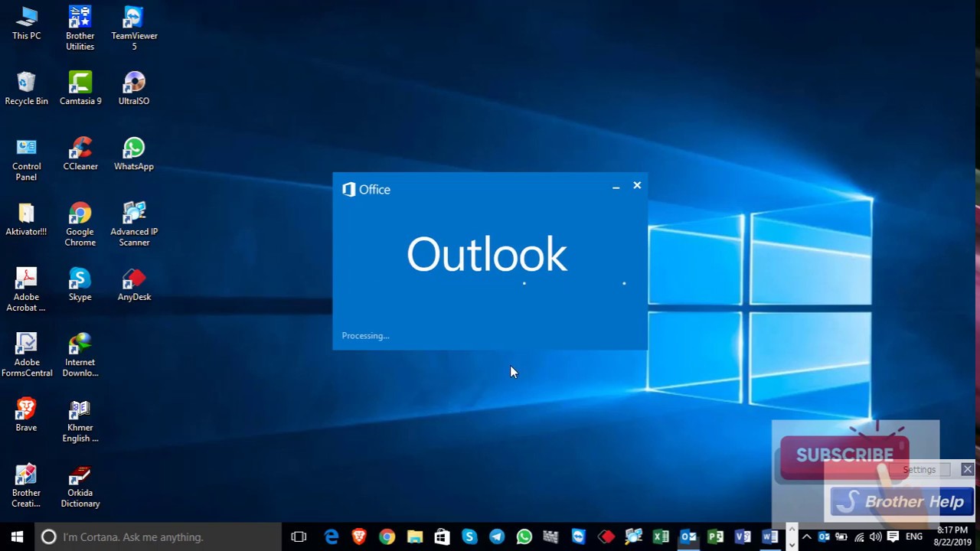Image resolution: width=980 pixels, height=551 pixels.
Task: Click Cortana search box
Action: coord(158,537)
